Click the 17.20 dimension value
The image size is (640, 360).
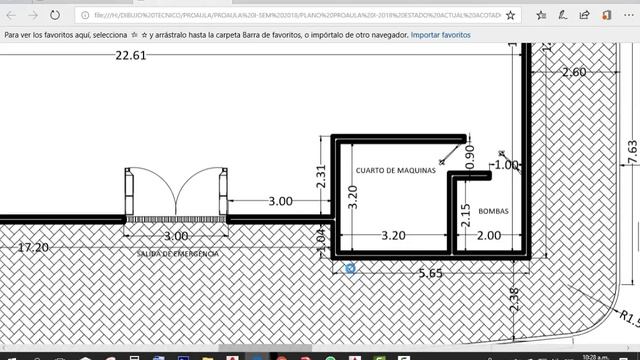tap(33, 247)
